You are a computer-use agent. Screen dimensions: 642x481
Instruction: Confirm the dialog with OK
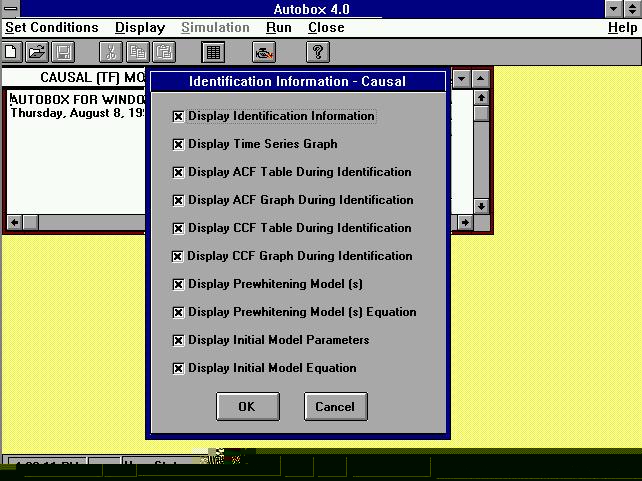pos(248,406)
